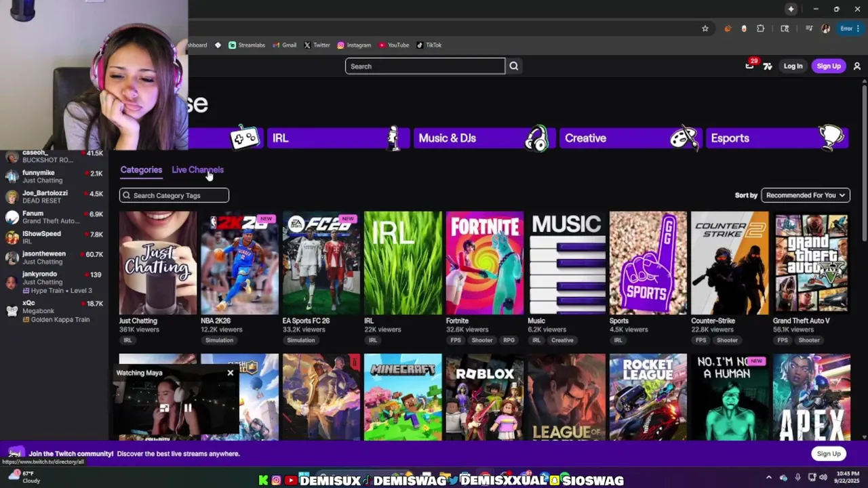The width and height of the screenshot is (868, 488).
Task: Open the Rocket League category thumbnail
Action: [x=648, y=397]
